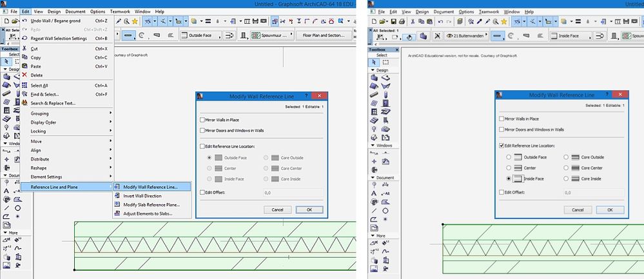Tick Edit Offset in the dialog with Inside Face selected
The height and width of the screenshot is (279, 644).
[x=501, y=192]
